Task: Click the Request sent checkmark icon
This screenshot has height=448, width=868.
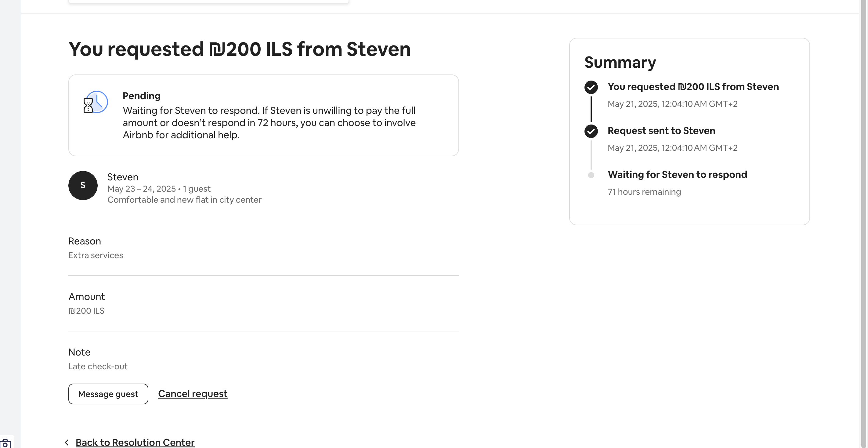Action: point(591,131)
